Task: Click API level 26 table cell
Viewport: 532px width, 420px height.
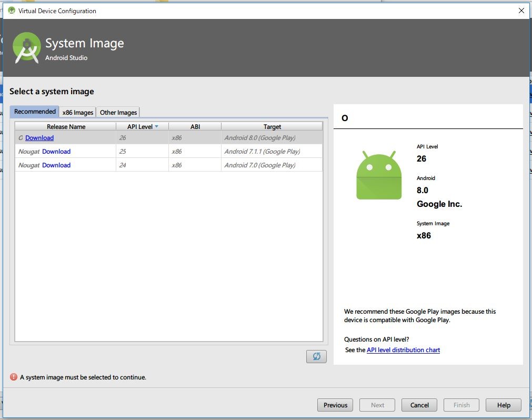Action: click(142, 138)
